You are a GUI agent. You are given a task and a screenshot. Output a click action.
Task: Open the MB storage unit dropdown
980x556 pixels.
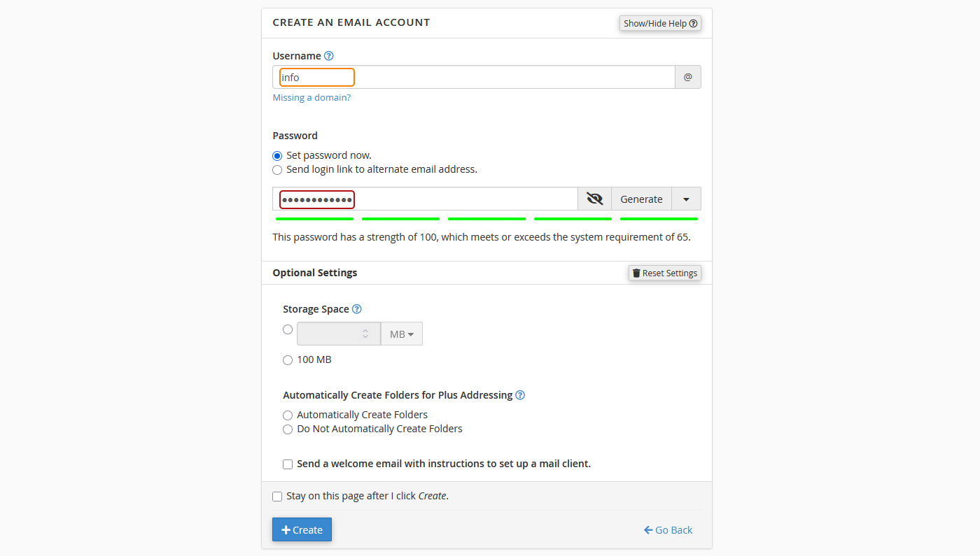pos(401,334)
